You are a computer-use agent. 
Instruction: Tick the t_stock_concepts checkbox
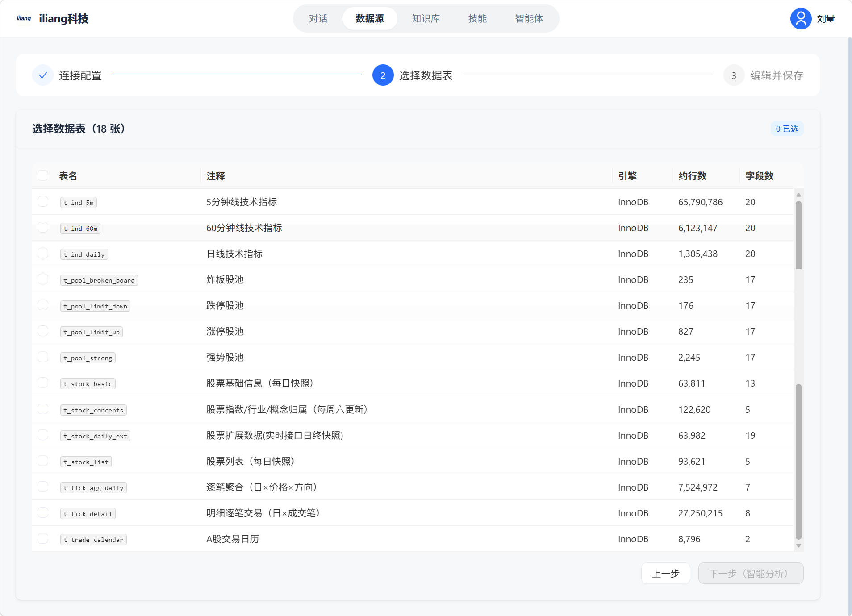pyautogui.click(x=43, y=409)
